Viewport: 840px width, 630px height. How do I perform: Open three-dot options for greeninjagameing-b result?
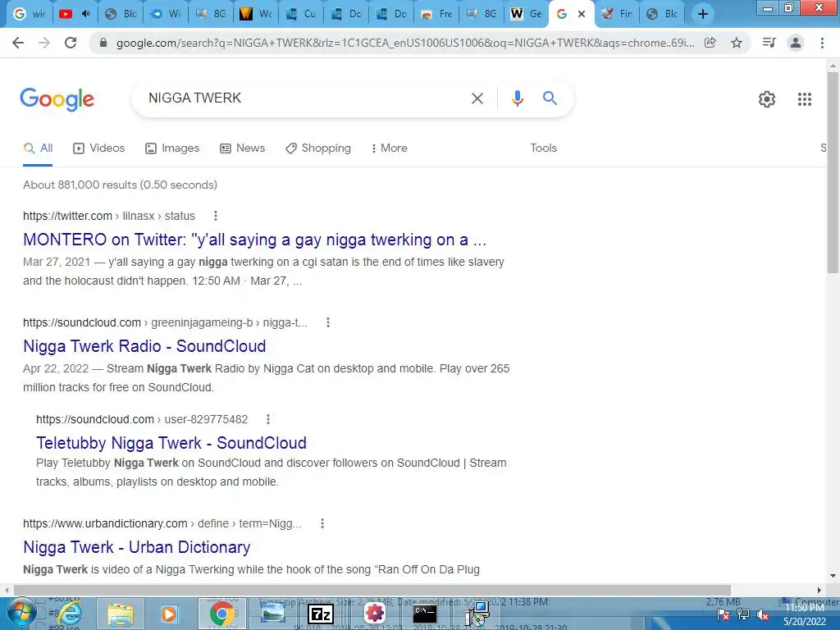(328, 322)
